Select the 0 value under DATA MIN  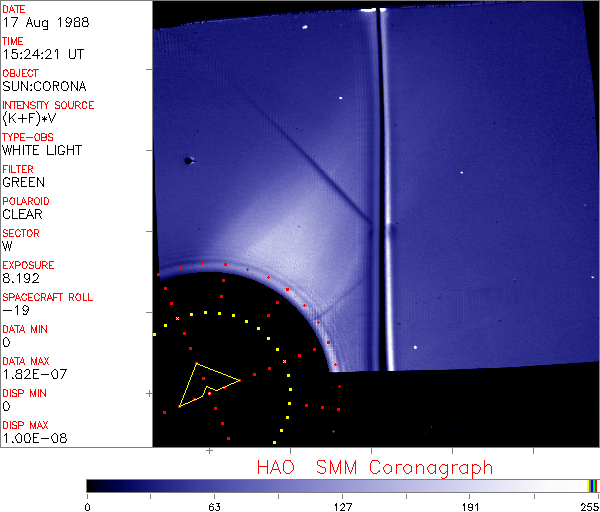(7, 342)
